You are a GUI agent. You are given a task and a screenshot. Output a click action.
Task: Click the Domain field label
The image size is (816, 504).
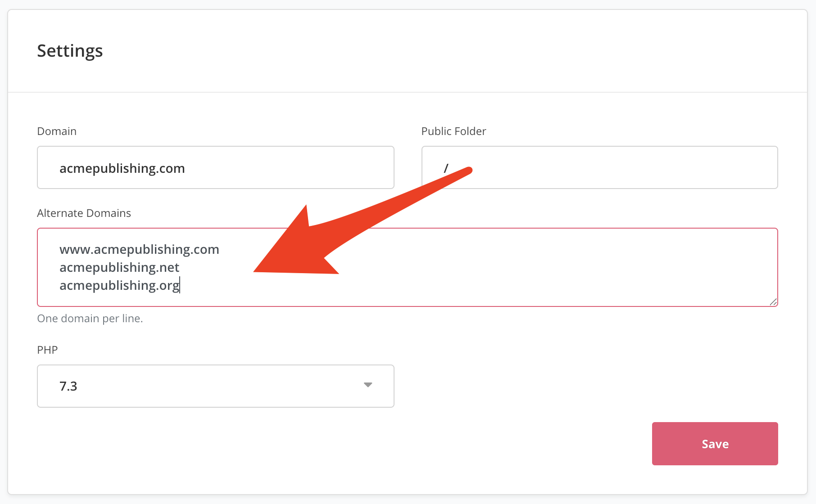[x=57, y=131]
